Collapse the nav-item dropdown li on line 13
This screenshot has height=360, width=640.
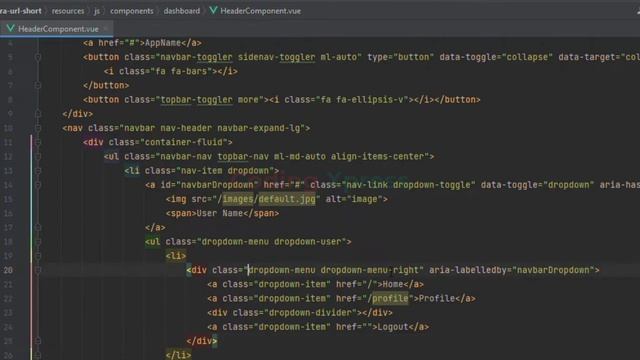[38, 171]
